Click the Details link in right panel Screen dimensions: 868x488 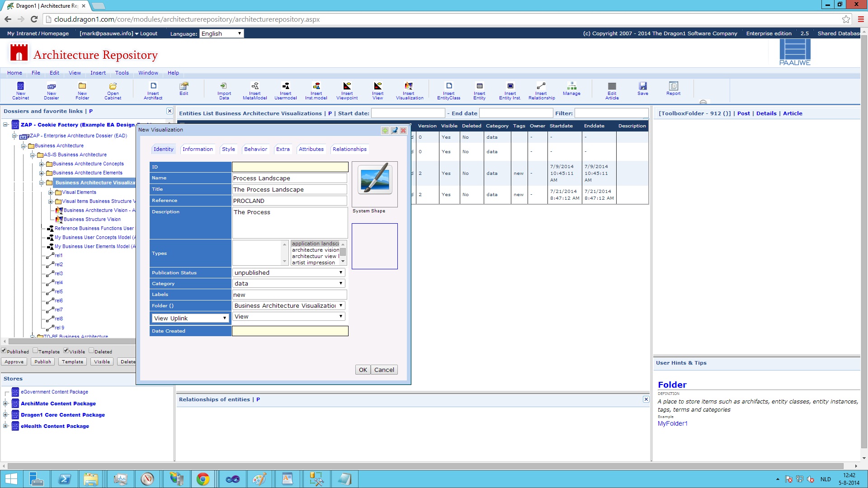pyautogui.click(x=766, y=113)
